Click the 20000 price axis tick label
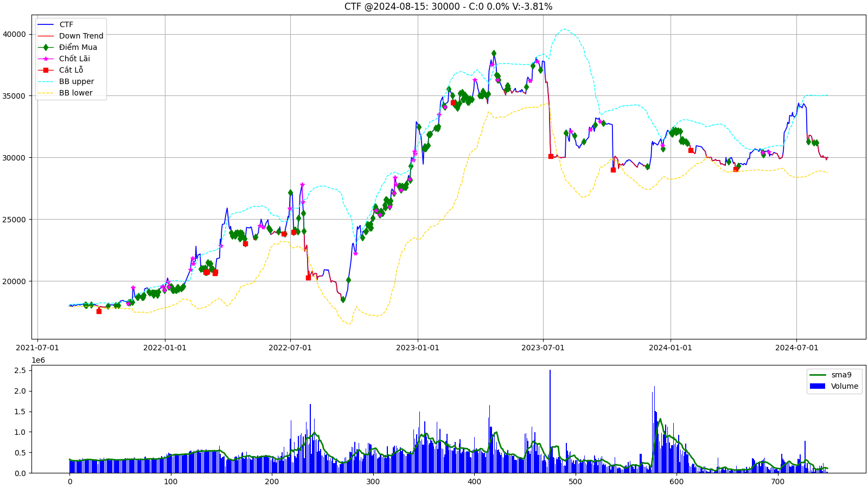Screen dimensions: 868x488 (14, 281)
